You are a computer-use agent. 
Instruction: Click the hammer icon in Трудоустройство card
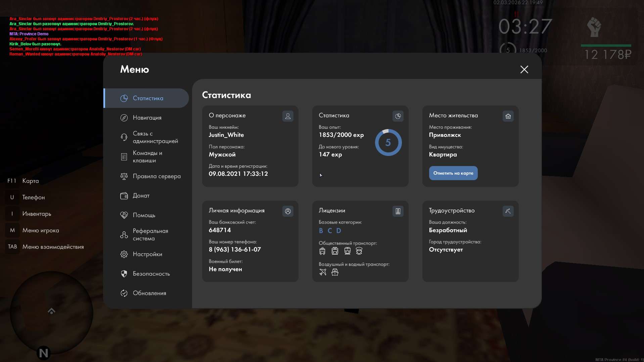(508, 211)
